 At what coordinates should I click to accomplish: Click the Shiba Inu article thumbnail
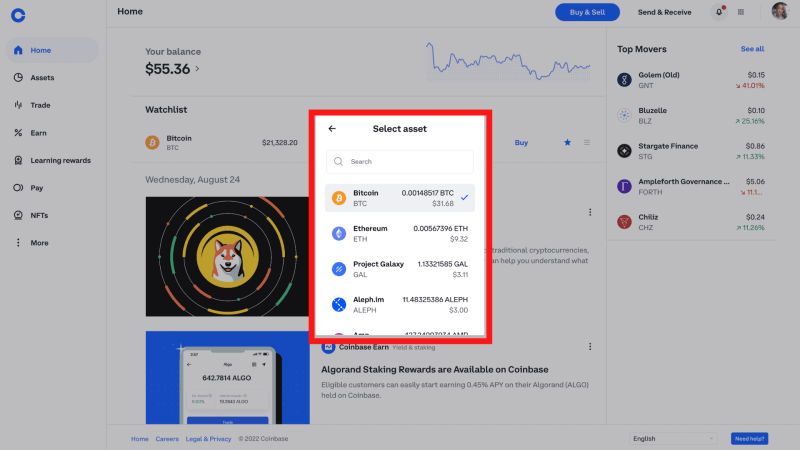click(x=227, y=257)
